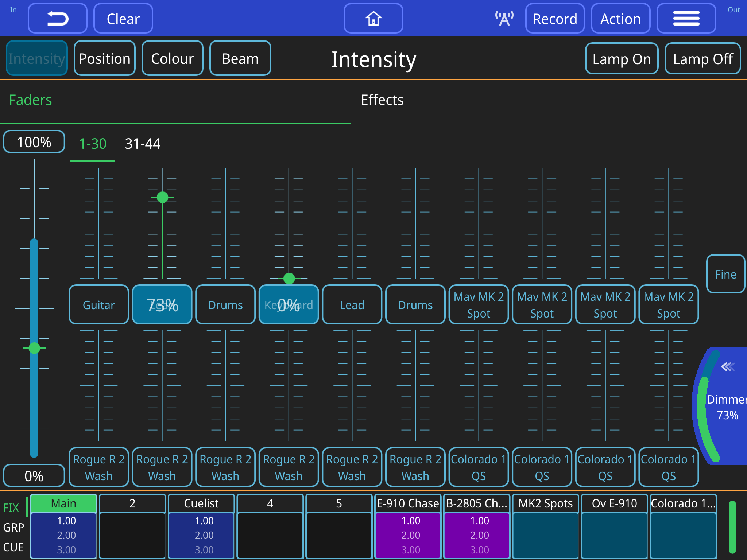Switch to the Effects tab
Screen dimensions: 747x560
coord(382,100)
